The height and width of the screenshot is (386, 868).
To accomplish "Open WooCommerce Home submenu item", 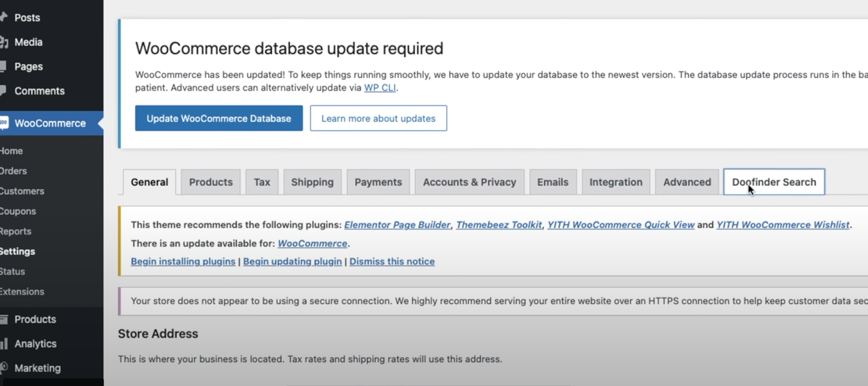I will point(11,151).
